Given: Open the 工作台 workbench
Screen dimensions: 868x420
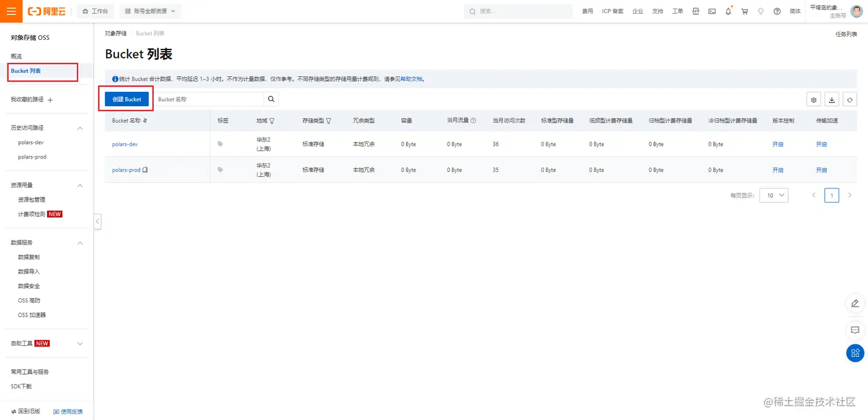Looking at the screenshot, I should [95, 11].
